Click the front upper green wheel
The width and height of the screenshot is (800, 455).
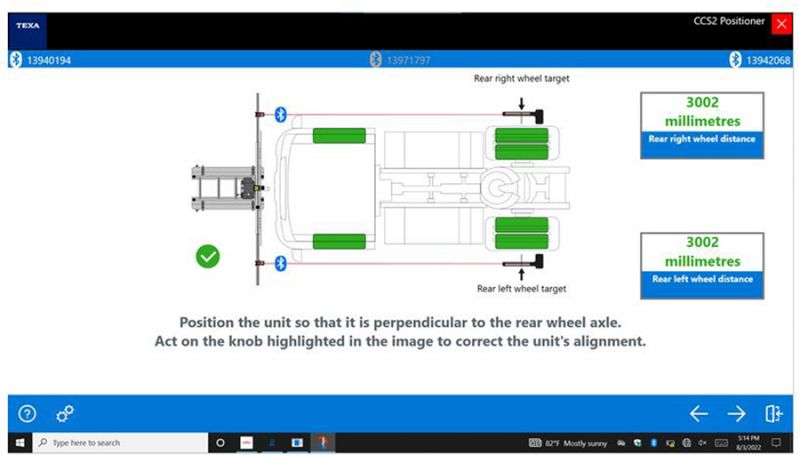pos(339,136)
